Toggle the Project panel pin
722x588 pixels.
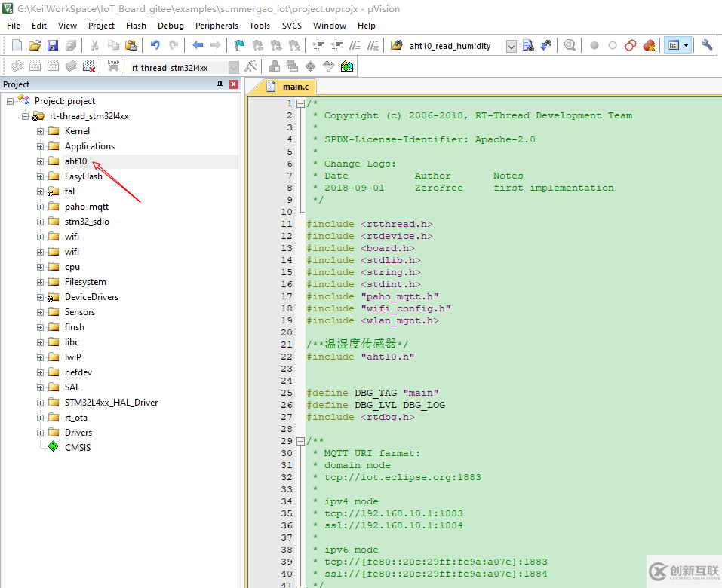[220, 84]
